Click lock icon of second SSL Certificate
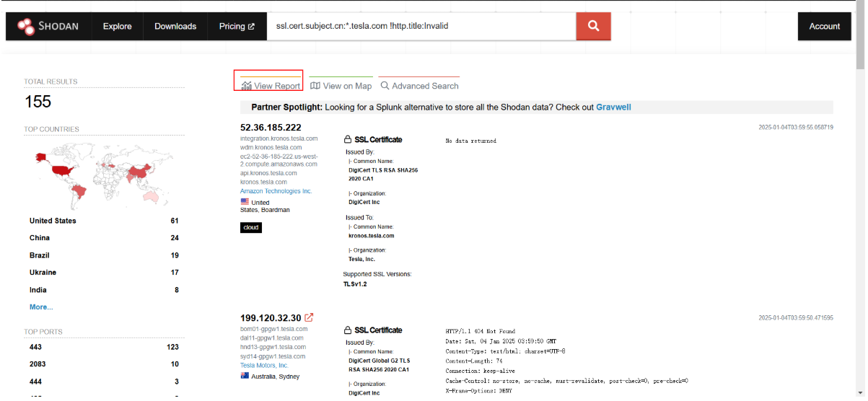 pos(348,330)
